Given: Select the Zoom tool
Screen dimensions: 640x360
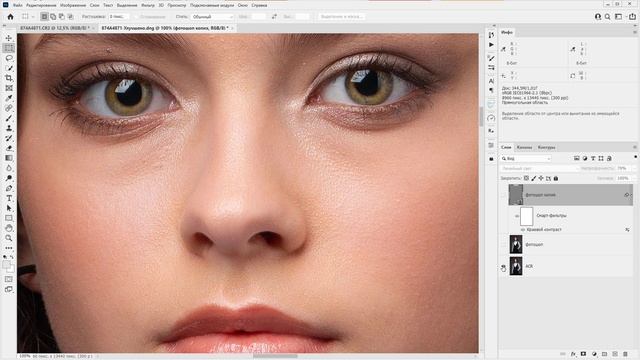Looking at the screenshot, I should click(9, 238).
